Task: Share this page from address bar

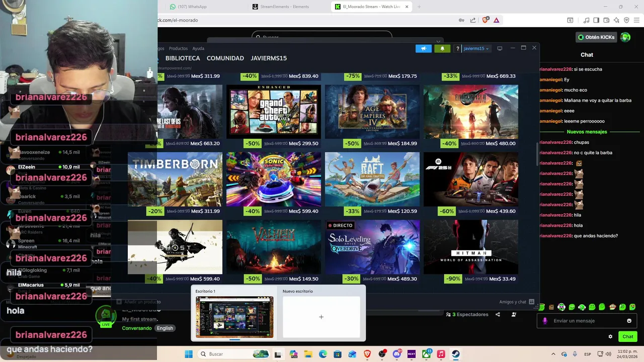Action: click(x=473, y=20)
